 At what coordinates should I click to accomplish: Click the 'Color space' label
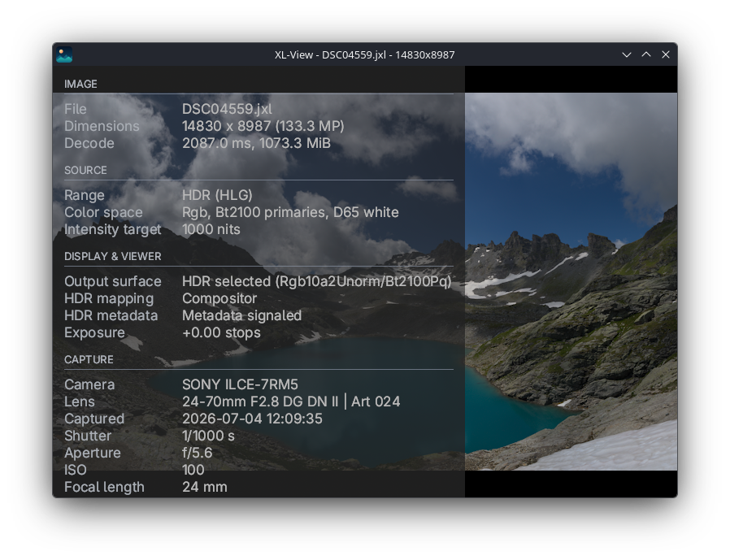tap(103, 212)
